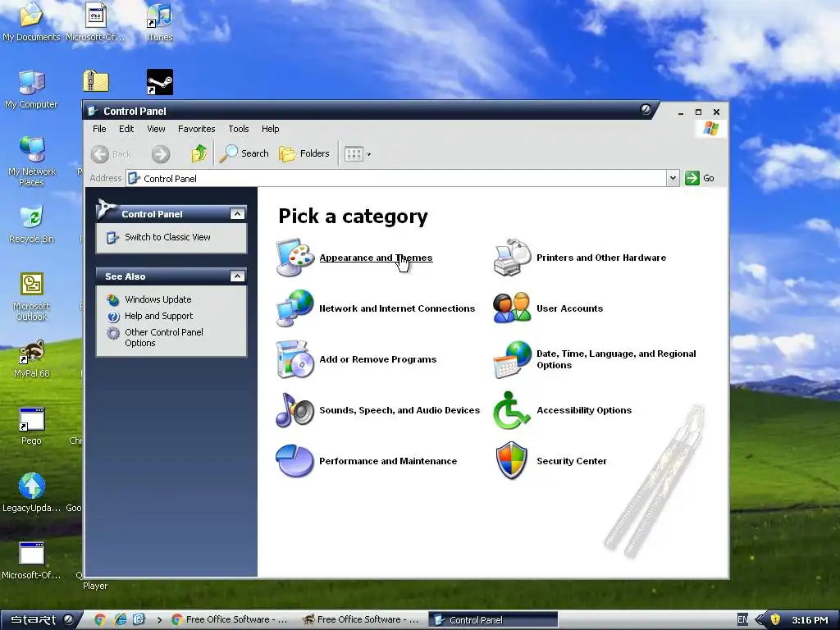This screenshot has width=840, height=630.
Task: Open the Tools menu
Action: click(239, 129)
